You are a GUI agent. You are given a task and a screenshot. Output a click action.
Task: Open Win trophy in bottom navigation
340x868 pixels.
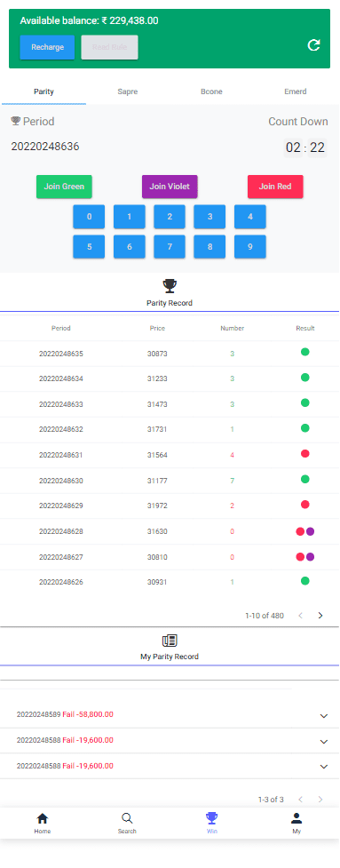212,824
